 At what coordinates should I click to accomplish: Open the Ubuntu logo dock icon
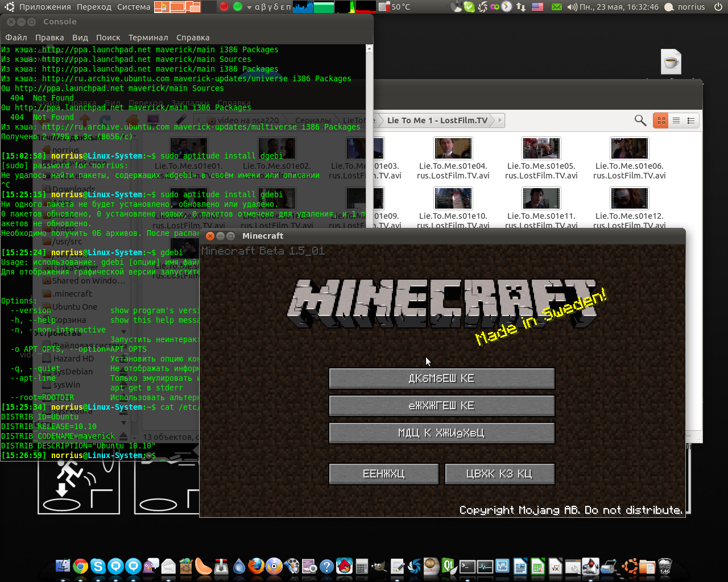click(x=630, y=566)
